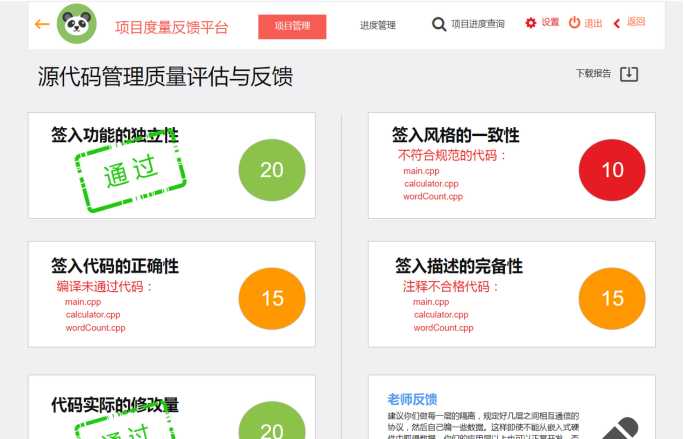Click the orange 15 score for 签入描述的完备性

point(612,298)
